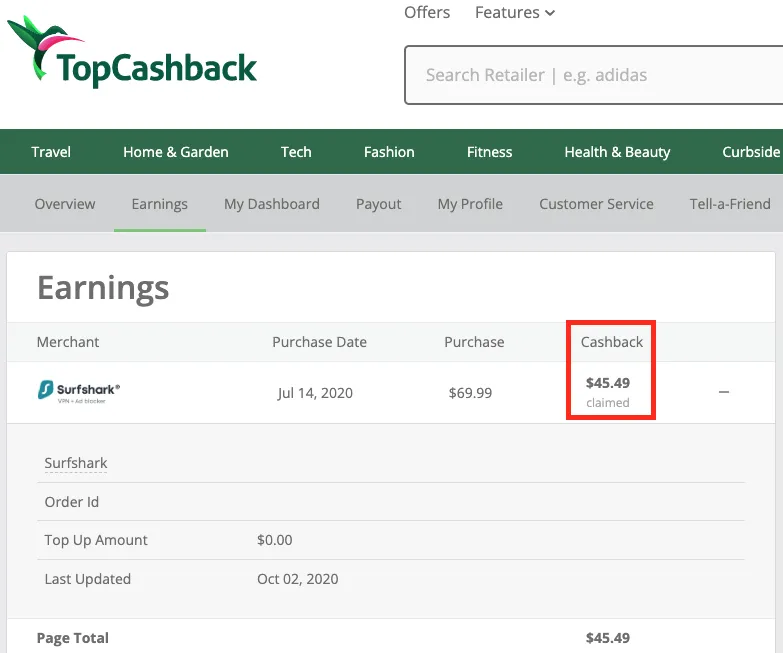
Task: Click the Merchant column header
Action: [x=68, y=342]
